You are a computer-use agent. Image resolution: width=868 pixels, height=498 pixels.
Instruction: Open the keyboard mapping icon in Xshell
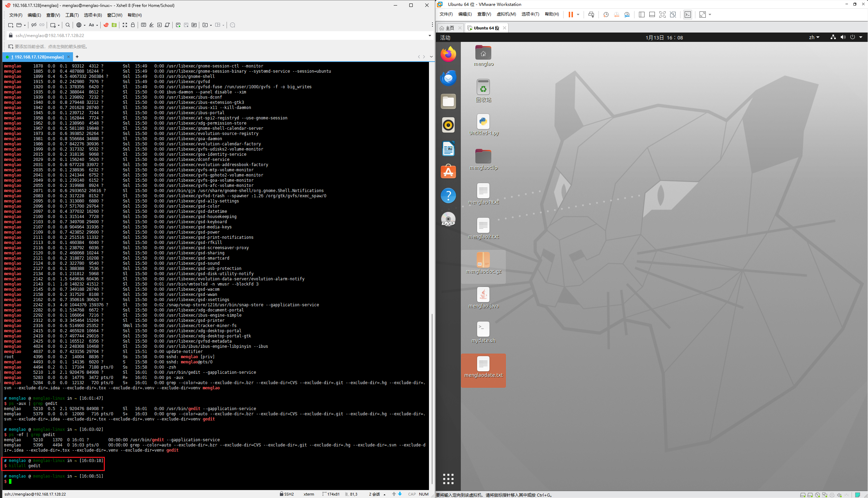pyautogui.click(x=144, y=25)
